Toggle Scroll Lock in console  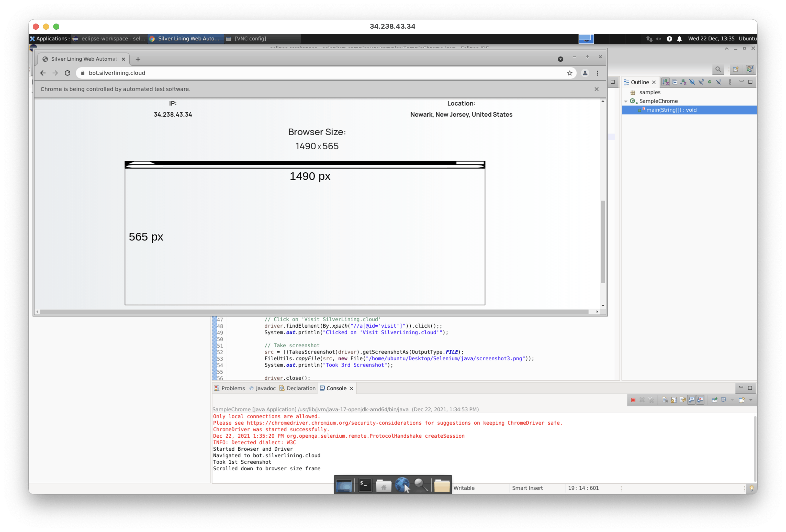point(674,400)
